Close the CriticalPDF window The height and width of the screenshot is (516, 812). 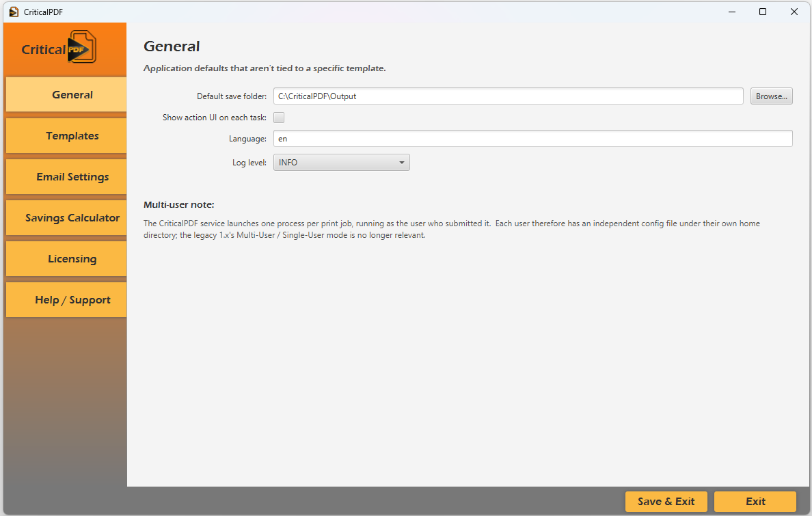tap(794, 12)
